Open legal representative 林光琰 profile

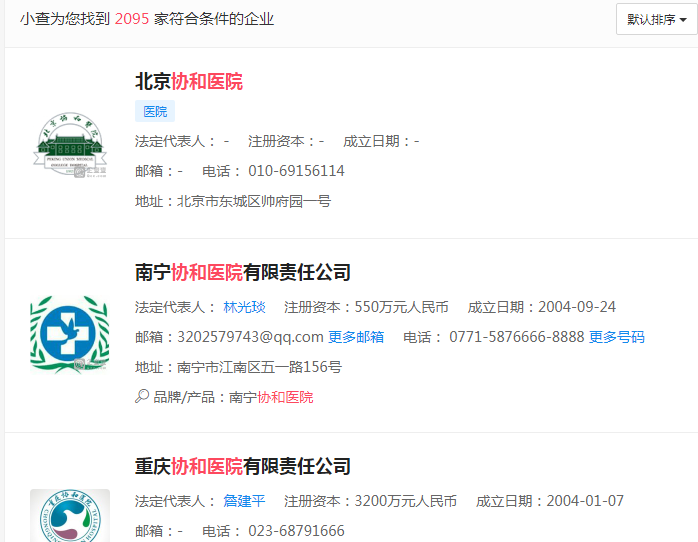pos(244,307)
